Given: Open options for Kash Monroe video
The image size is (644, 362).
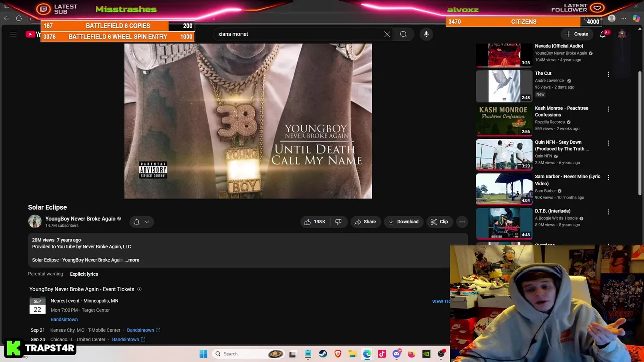Looking at the screenshot, I should (x=608, y=109).
